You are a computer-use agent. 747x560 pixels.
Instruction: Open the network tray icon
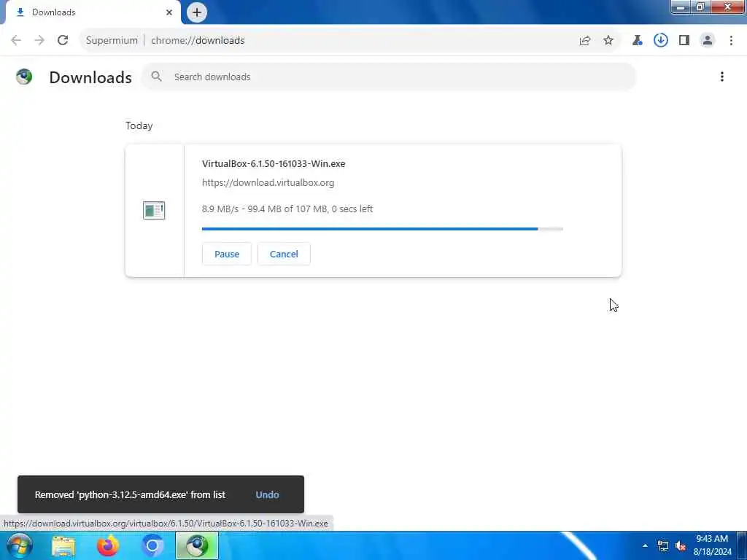coord(663,545)
